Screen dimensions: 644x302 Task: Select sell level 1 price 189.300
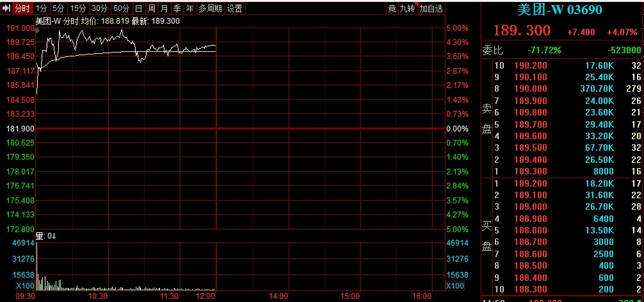[x=531, y=171]
